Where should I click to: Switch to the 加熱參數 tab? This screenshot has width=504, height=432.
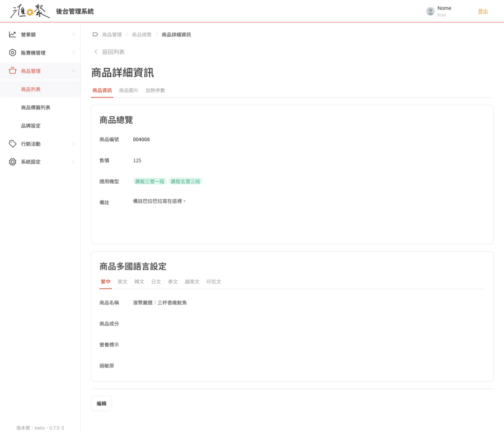[155, 91]
